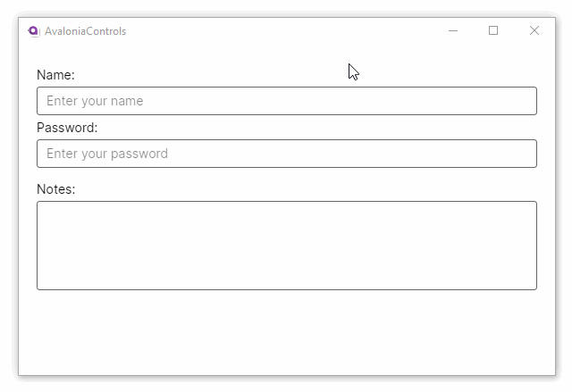Click blank window area below the Notes box
Screen dimensions: 572x392
click(x=286, y=335)
